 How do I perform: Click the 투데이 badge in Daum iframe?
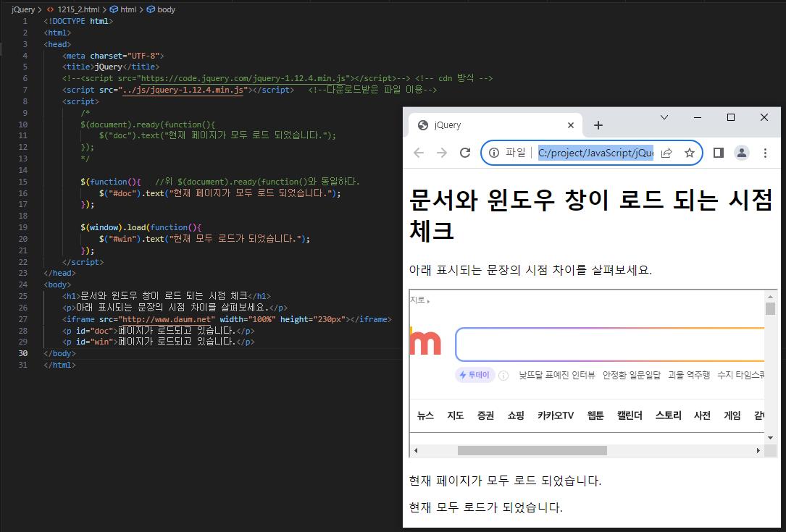(x=474, y=375)
